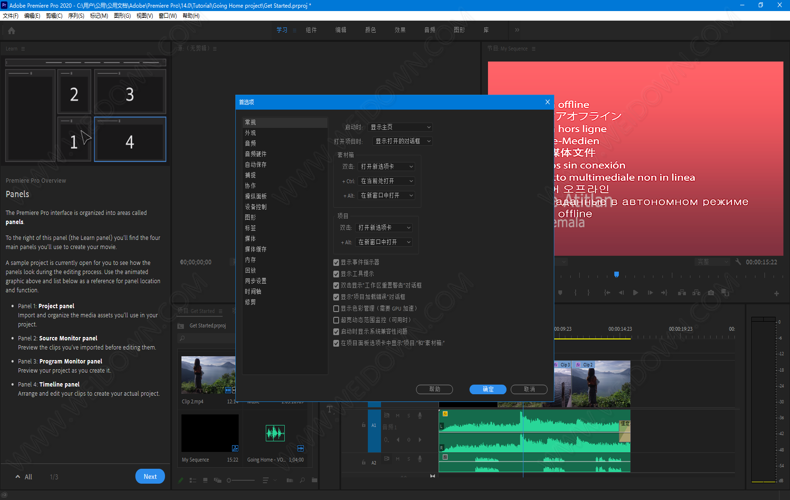This screenshot has width=790, height=500.
Task: Uncheck 显示事件指示器 checkbox
Action: point(336,263)
